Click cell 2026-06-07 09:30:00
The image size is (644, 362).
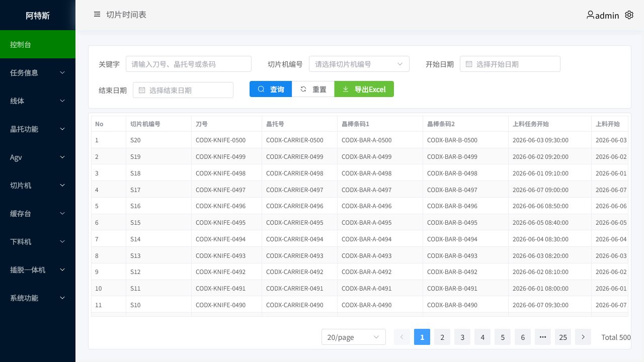(550, 305)
